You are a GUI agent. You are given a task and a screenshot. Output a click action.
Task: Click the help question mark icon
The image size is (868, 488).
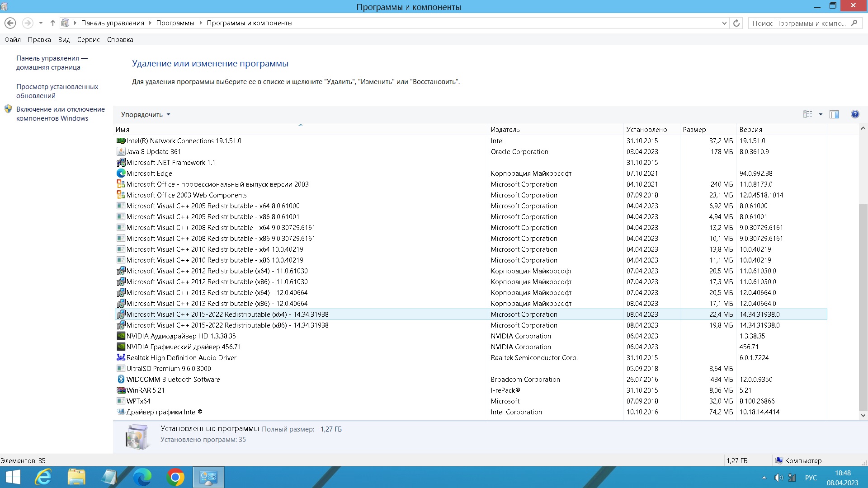854,114
